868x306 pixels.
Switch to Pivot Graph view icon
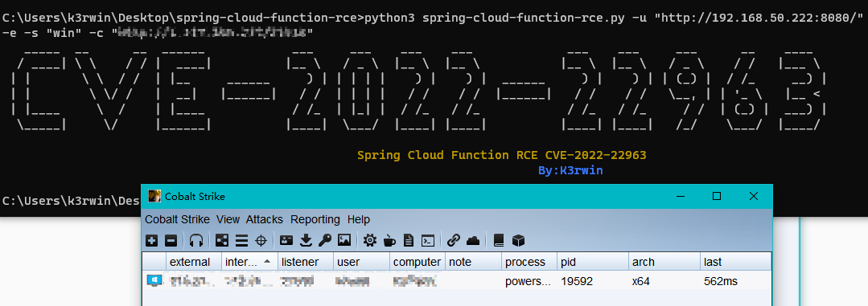(x=222, y=240)
